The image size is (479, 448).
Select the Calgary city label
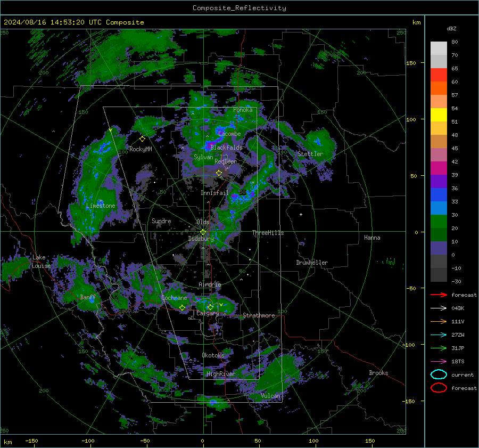pos(208,313)
